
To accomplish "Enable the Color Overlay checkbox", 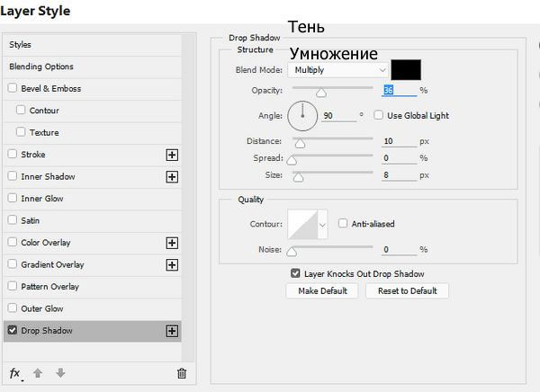I will click(x=13, y=242).
